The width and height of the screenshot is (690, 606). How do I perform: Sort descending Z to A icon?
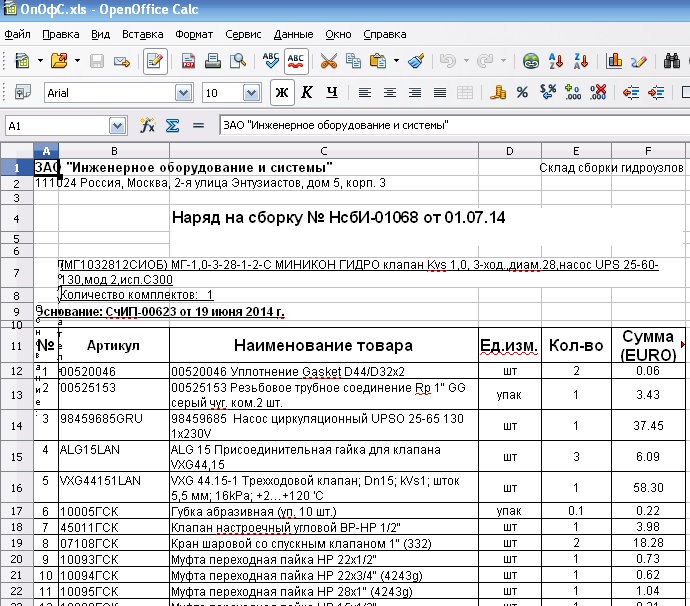point(581,61)
